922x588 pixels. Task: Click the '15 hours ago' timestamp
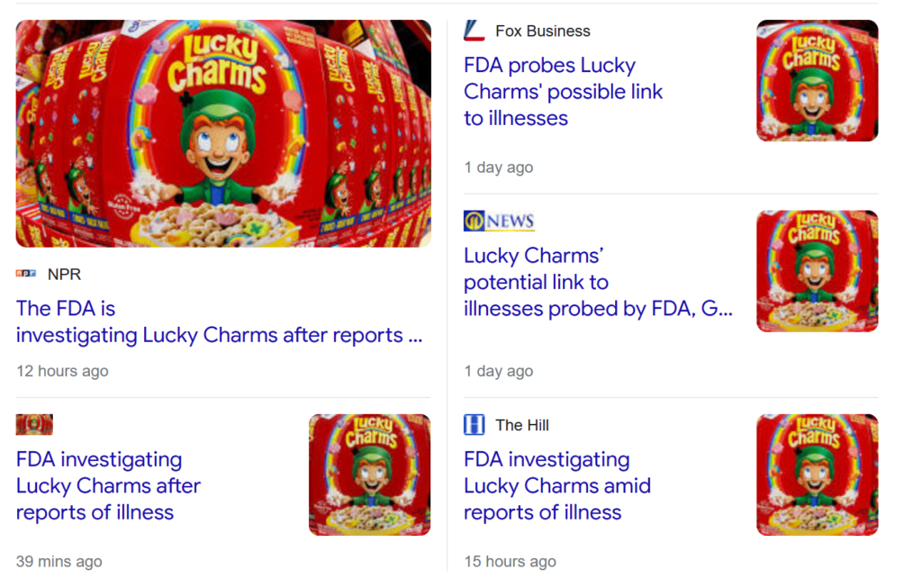point(510,561)
